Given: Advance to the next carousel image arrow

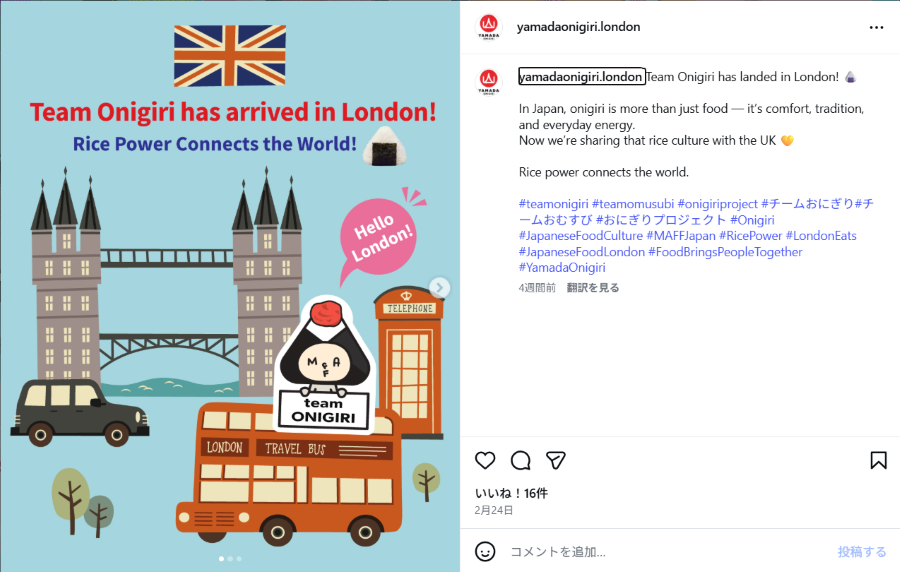Looking at the screenshot, I should [440, 287].
